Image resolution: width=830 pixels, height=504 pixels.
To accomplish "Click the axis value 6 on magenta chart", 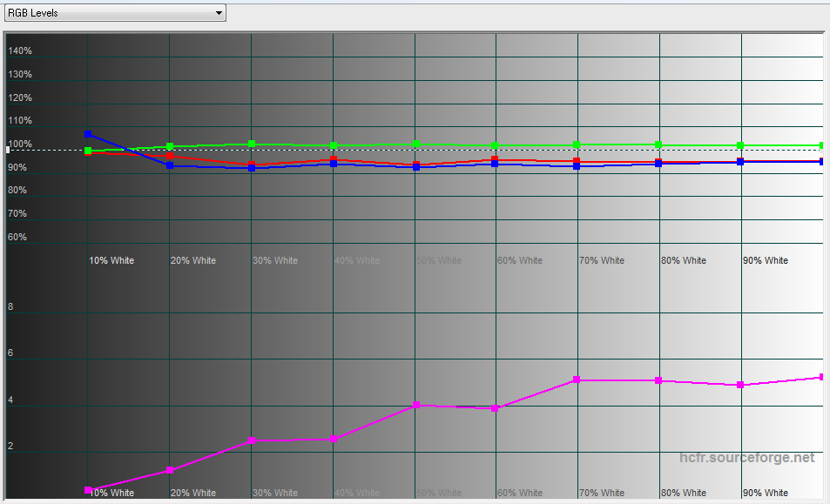I will point(10,353).
